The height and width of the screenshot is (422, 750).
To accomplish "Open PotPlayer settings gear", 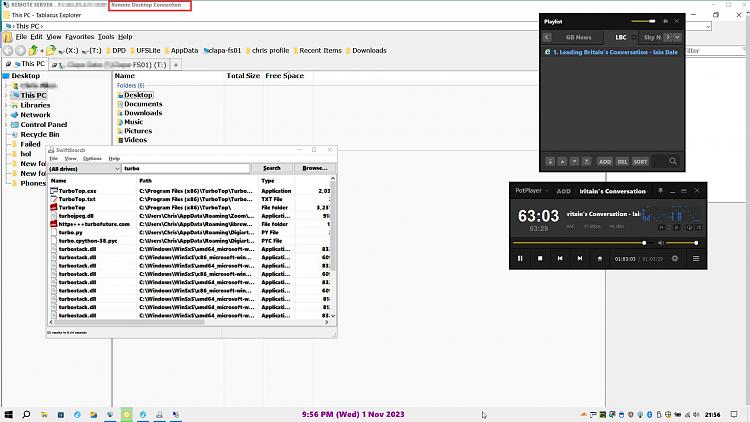I will (x=675, y=258).
